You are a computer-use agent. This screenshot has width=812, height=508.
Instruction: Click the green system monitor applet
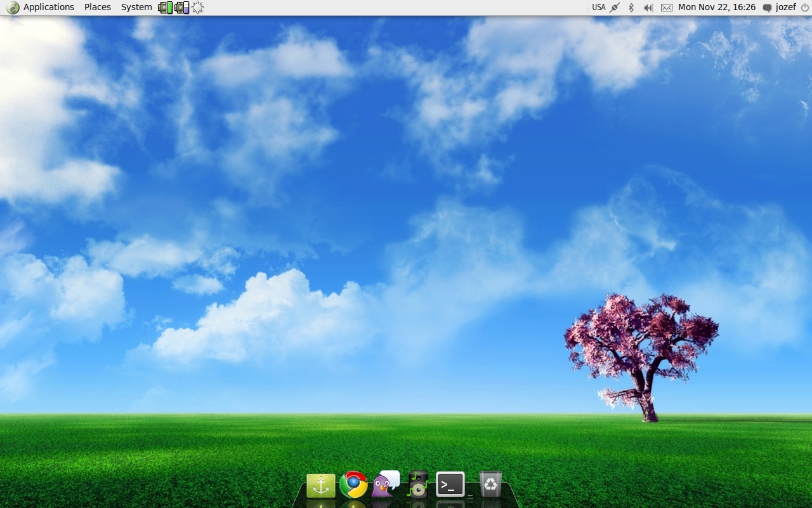(166, 8)
